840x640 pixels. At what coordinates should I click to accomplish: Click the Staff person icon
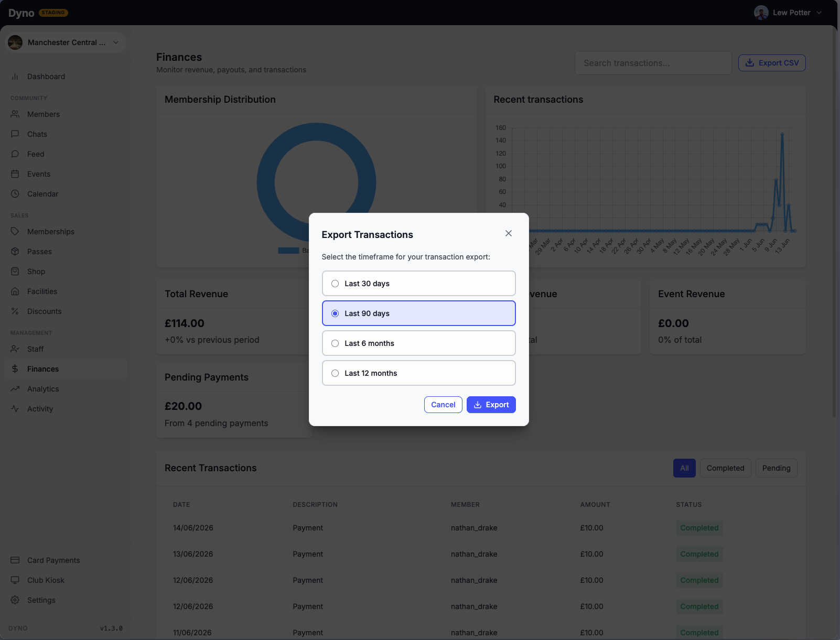pos(15,349)
